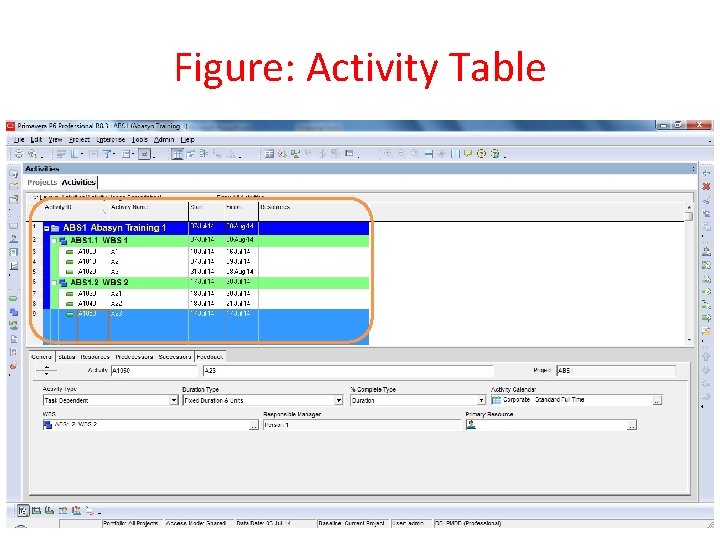
Task: Click the green Add Activity sidebar icon
Action: [13, 298]
